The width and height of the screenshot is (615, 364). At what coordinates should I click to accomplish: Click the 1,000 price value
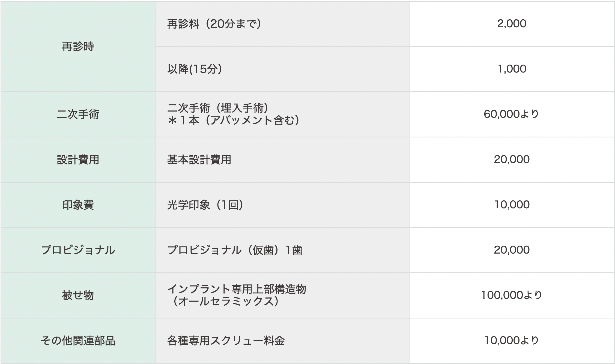511,69
